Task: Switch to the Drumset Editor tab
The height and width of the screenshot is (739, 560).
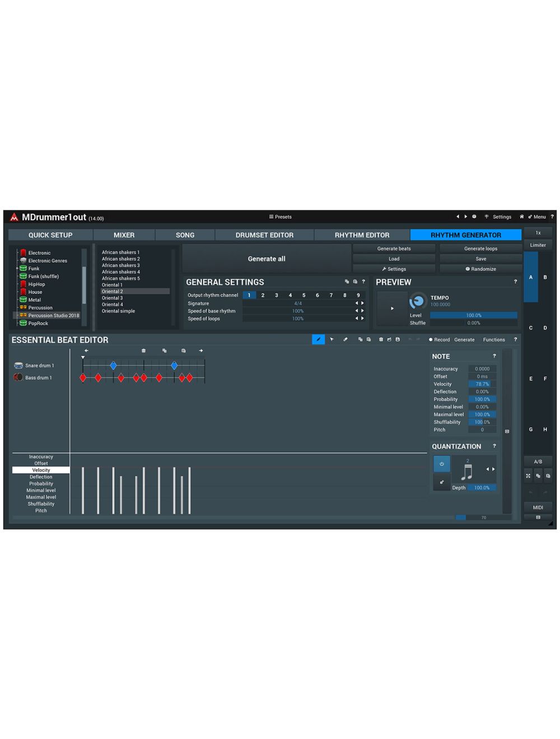Action: click(x=264, y=235)
